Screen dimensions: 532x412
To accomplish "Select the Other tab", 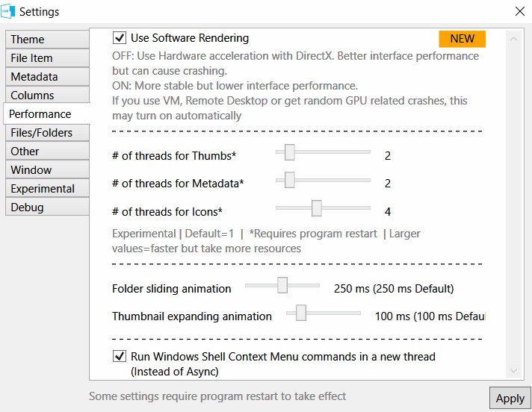I will [x=48, y=151].
